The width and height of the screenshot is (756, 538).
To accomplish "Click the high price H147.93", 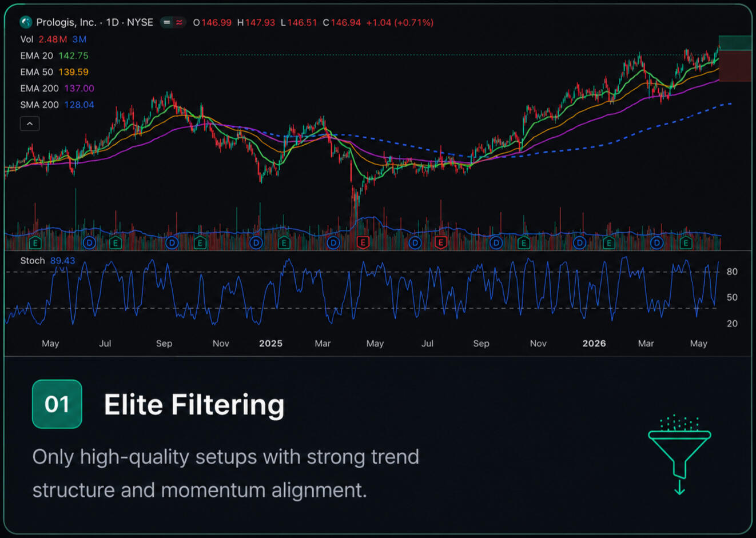I will pyautogui.click(x=256, y=22).
